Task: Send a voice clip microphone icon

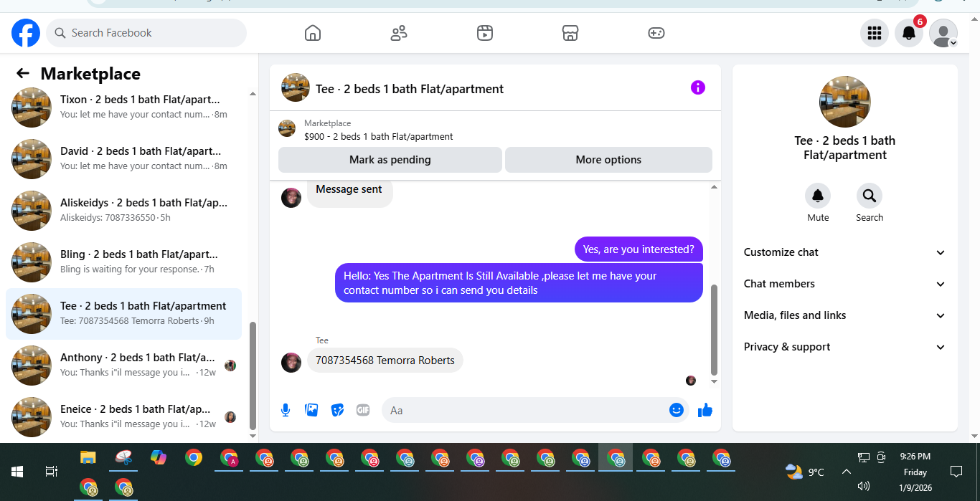Action: pos(286,410)
